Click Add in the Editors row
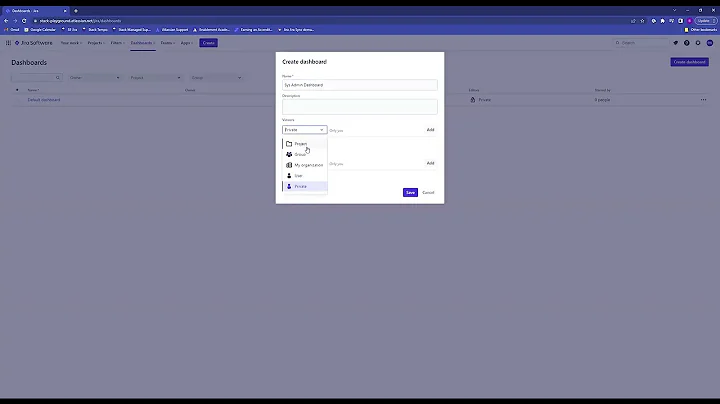Viewport: 720px width, 404px height. tap(430, 163)
